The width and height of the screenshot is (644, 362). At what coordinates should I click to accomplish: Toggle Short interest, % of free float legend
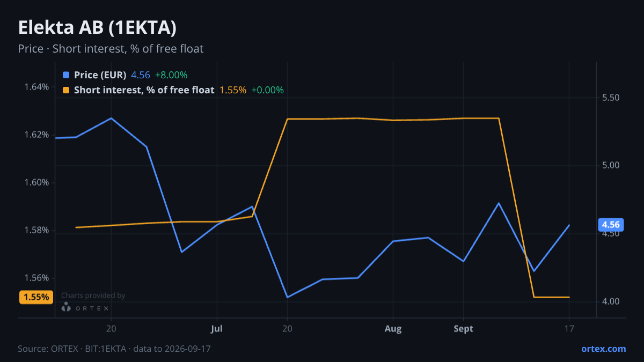144,90
